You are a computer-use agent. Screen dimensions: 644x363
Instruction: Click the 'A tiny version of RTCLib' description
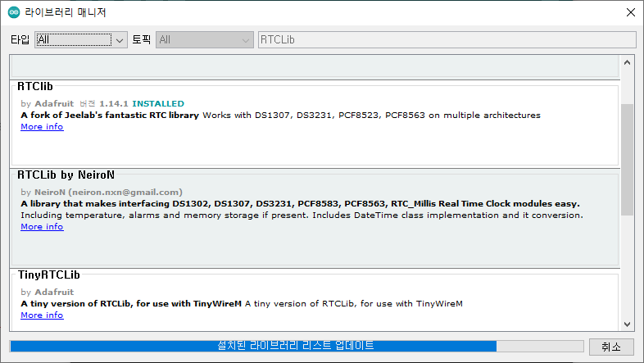click(x=131, y=304)
